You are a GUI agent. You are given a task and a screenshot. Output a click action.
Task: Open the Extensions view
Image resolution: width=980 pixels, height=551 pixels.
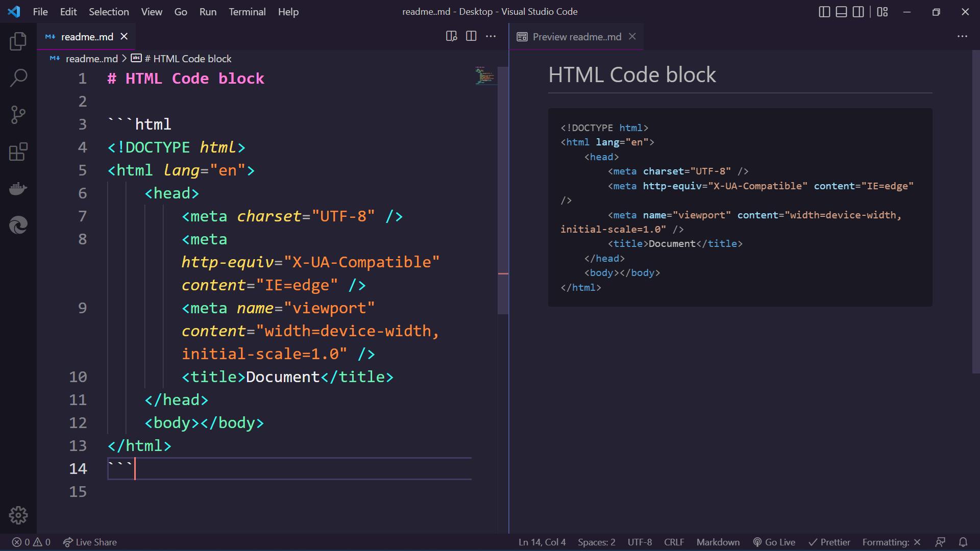[x=18, y=152]
